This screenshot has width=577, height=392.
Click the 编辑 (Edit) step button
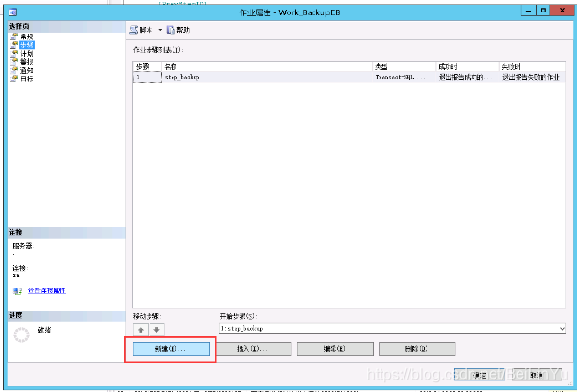(x=335, y=349)
